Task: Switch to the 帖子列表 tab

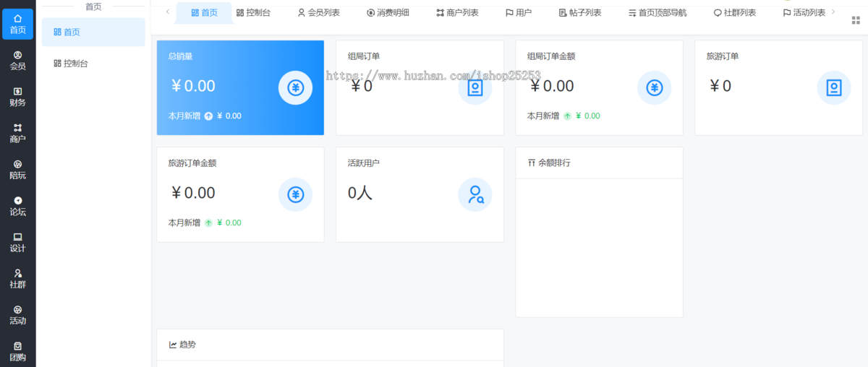Action: [580, 12]
